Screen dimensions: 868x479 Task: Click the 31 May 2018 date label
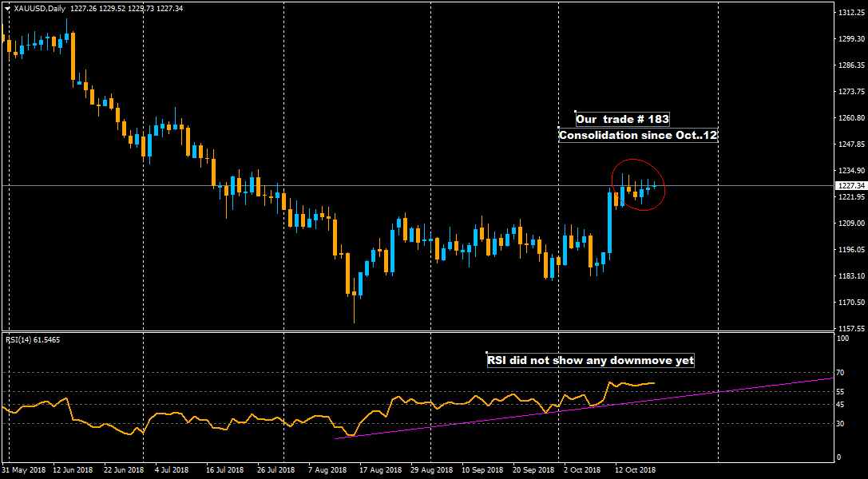(24, 470)
